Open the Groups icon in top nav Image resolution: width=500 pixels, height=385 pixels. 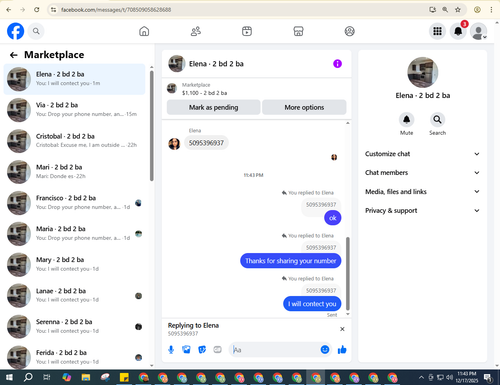pos(349,31)
